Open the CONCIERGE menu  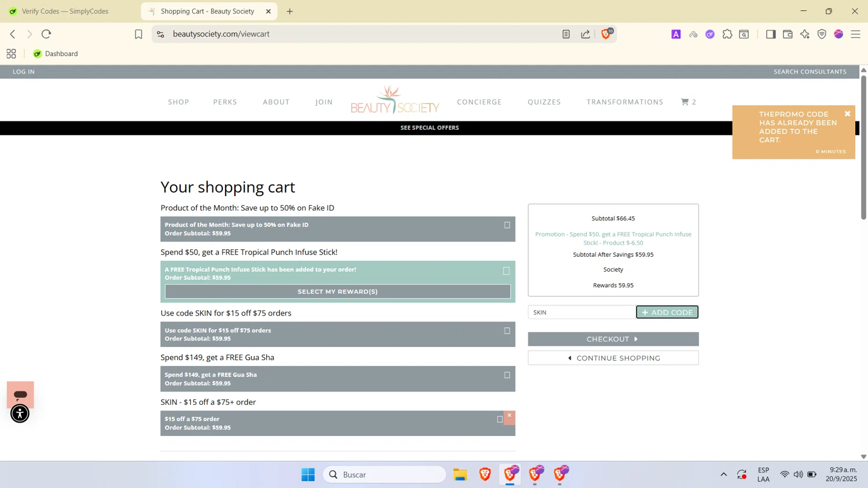[479, 102]
